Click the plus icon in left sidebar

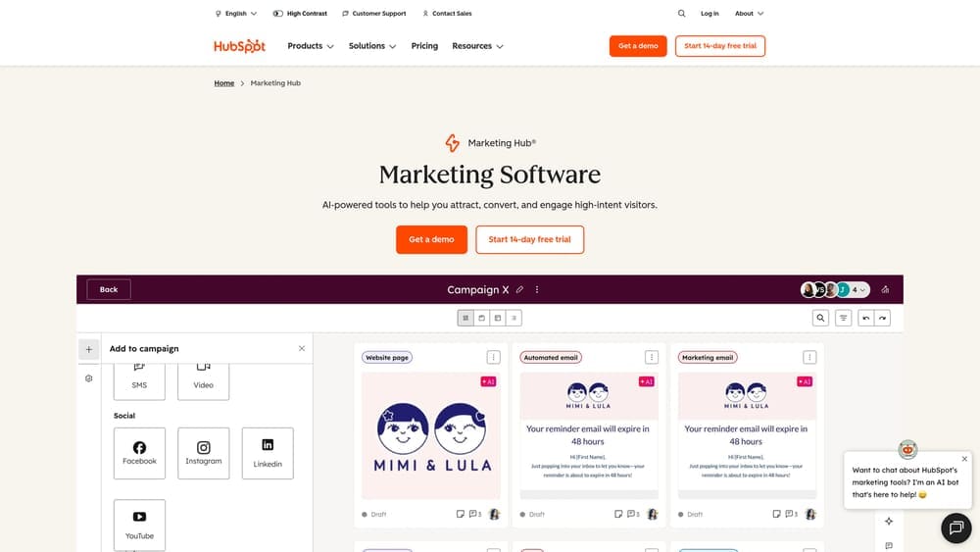[x=89, y=349]
